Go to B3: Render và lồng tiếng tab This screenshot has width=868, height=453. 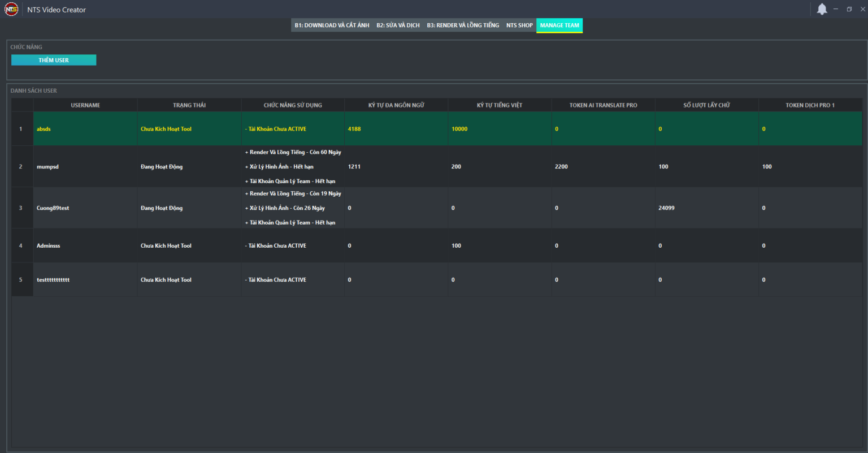(463, 25)
